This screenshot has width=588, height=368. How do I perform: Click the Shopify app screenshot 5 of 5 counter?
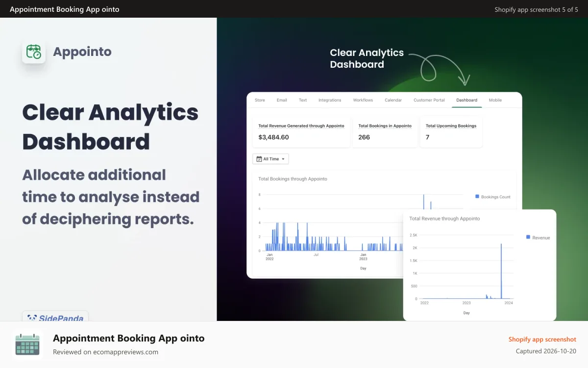click(x=536, y=9)
